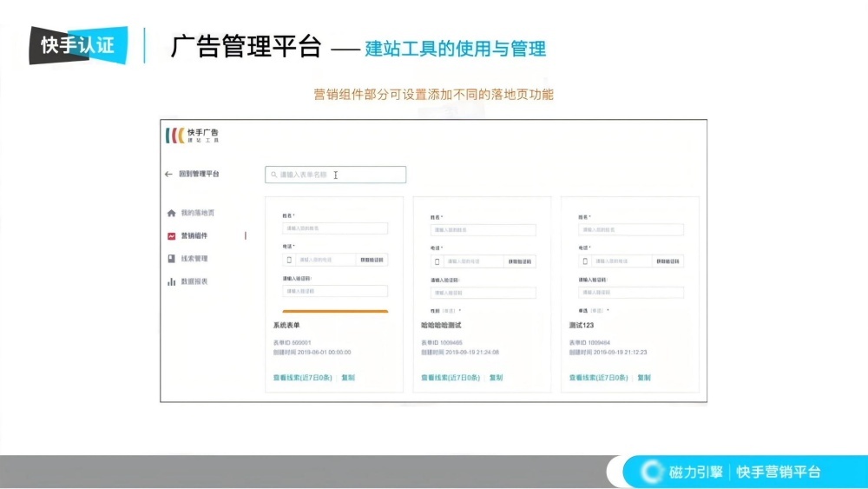
Task: Click the 测试123 creation time text
Action: click(x=608, y=353)
